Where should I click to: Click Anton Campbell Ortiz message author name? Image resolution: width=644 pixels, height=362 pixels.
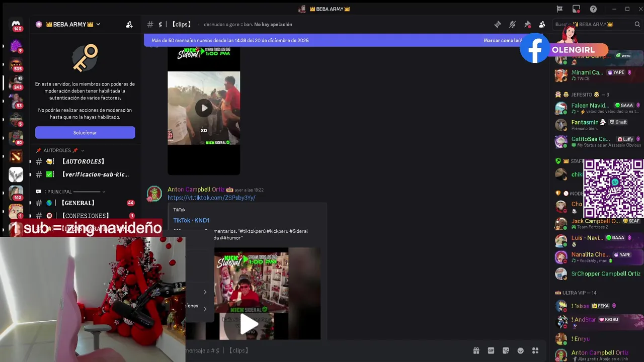(x=196, y=190)
